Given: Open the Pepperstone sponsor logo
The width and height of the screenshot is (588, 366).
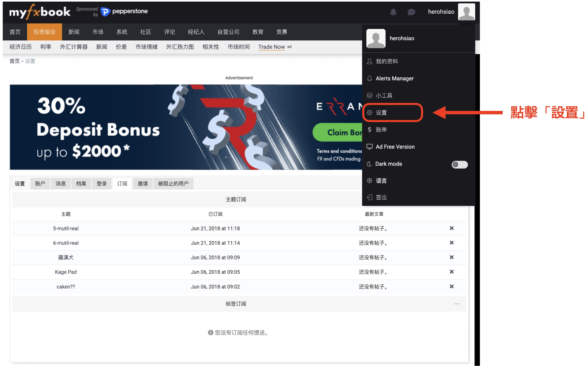Looking at the screenshot, I should (x=124, y=11).
